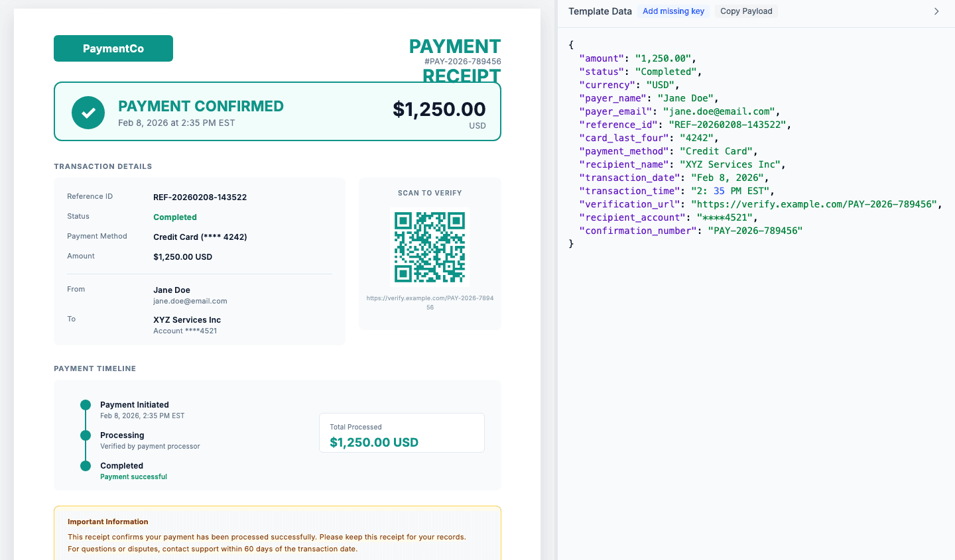The image size is (955, 560).
Task: Collapse the Template Data panel via right chevron
Action: [936, 11]
